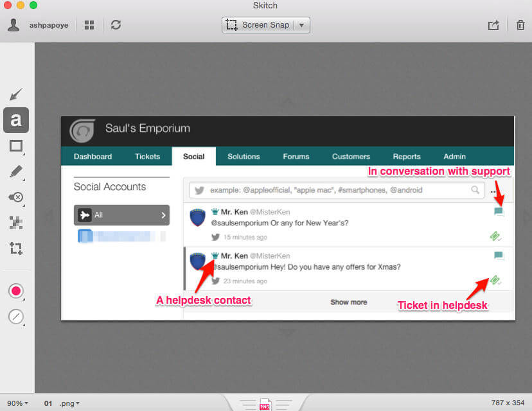Image resolution: width=532 pixels, height=411 pixels.
Task: Select the Pixelate blur tool
Action: click(16, 223)
